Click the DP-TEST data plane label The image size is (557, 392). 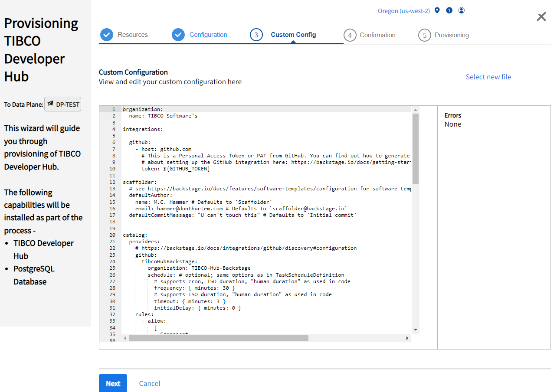(x=62, y=105)
